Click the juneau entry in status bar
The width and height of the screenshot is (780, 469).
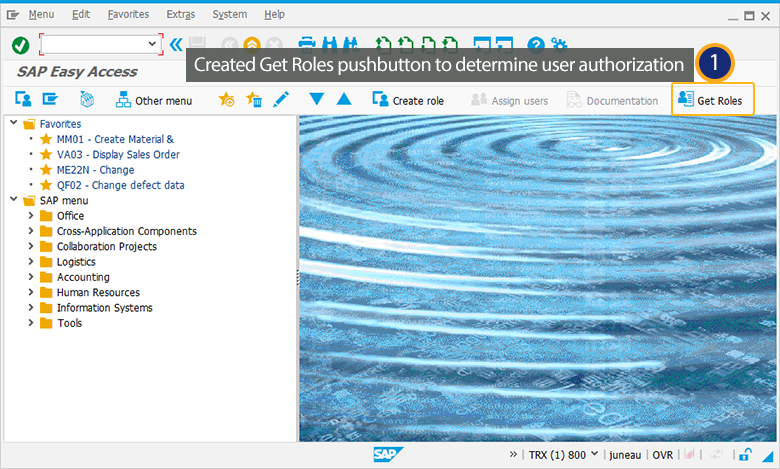pyautogui.click(x=625, y=455)
